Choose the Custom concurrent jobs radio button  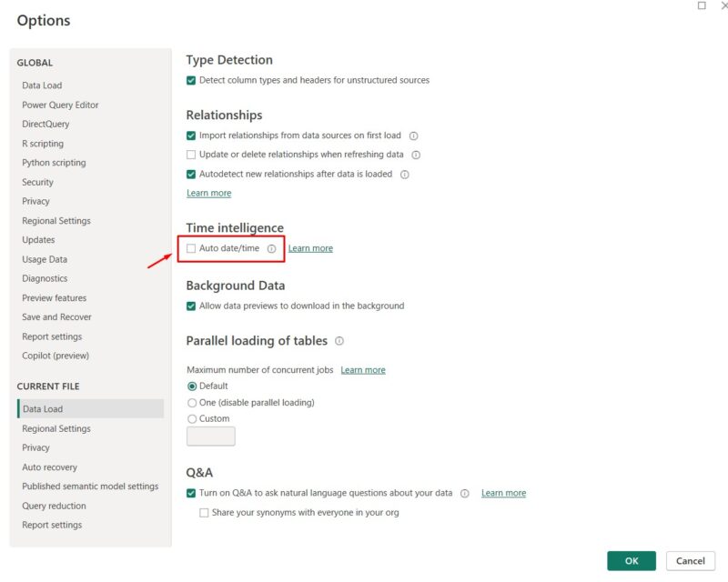tap(192, 418)
